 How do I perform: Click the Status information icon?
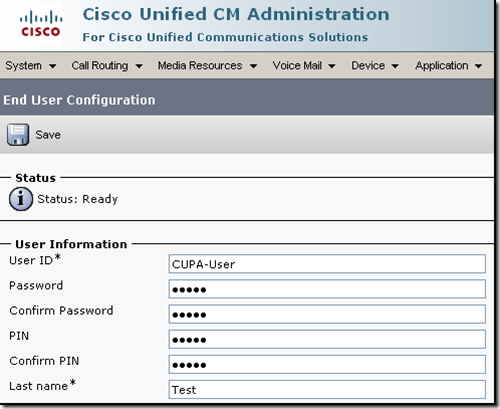click(x=21, y=199)
